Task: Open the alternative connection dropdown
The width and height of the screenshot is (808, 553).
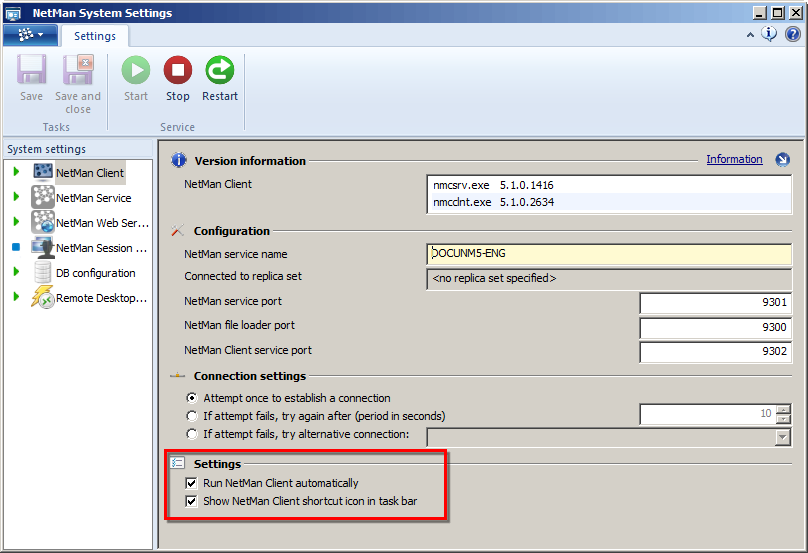Action: coord(783,438)
